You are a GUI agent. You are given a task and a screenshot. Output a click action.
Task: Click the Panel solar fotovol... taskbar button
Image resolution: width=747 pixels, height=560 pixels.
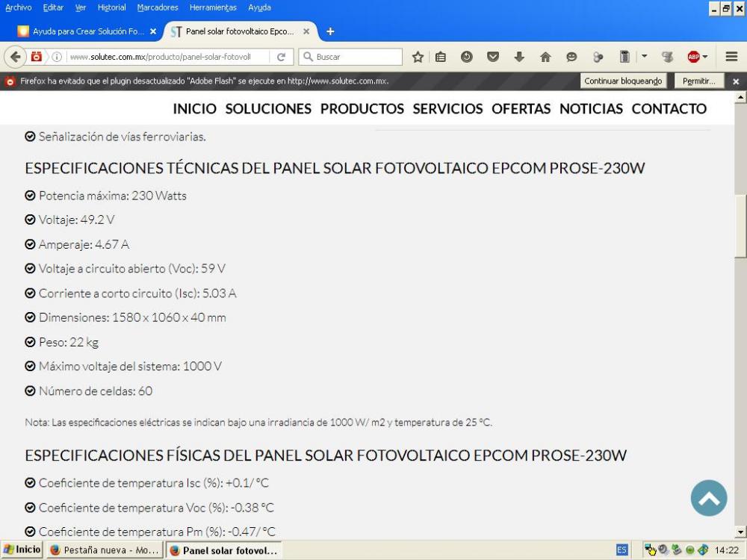click(x=224, y=550)
